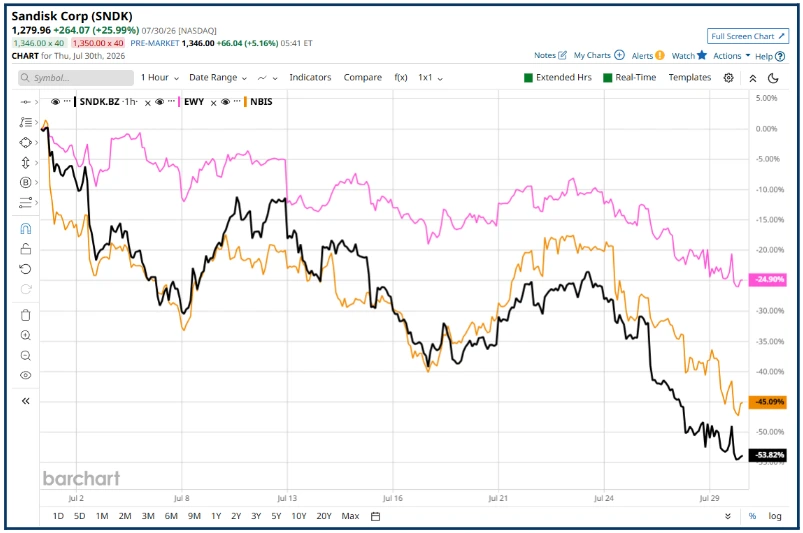Viewport: 803px width, 533px height.
Task: Switch to dark mode with moon icon
Action: pos(773,78)
